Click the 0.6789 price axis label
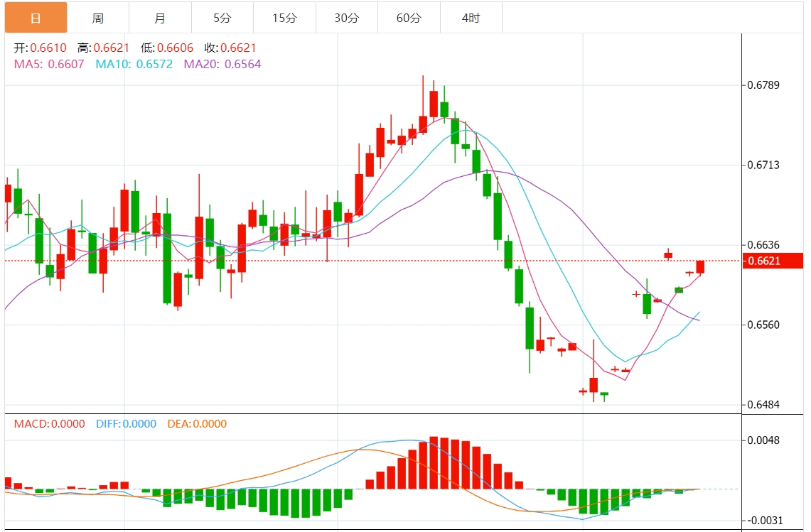 click(x=763, y=85)
